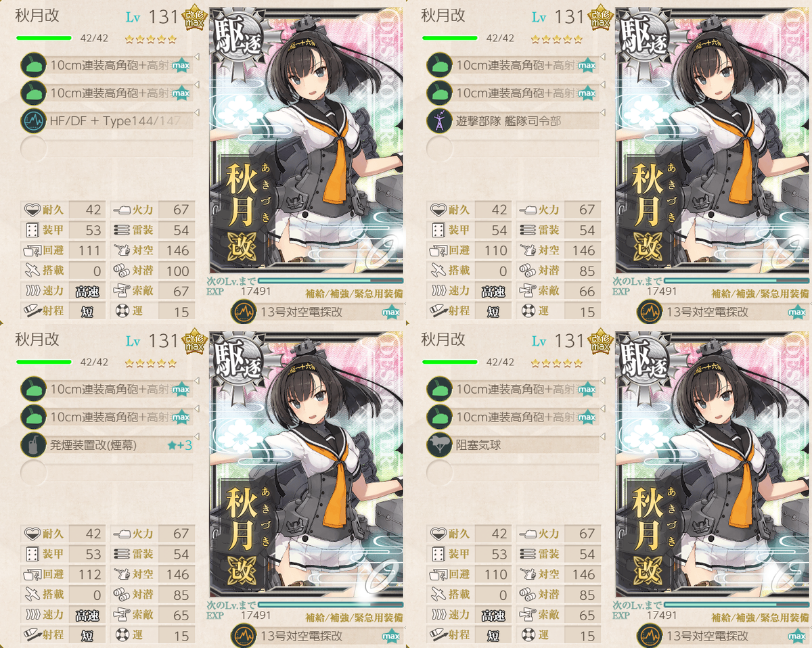Click the green HP bar above the HF/DF equipment
The image size is (812, 648).
(x=44, y=39)
